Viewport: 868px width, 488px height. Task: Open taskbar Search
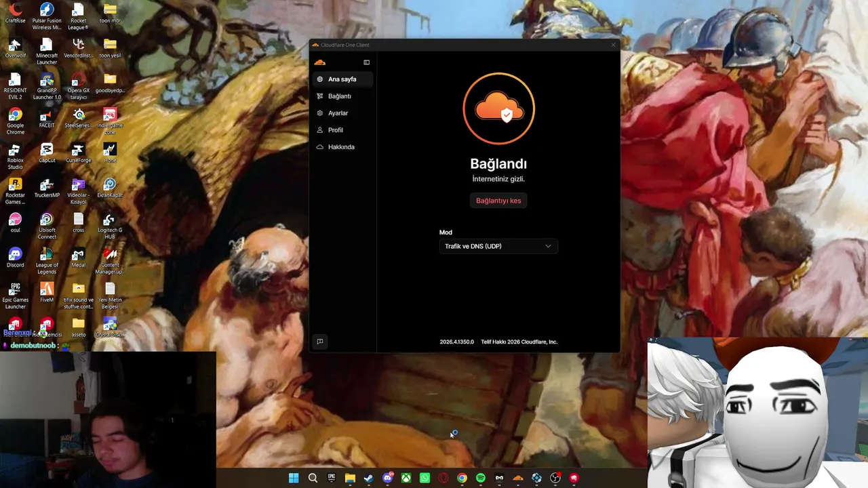coord(313,478)
